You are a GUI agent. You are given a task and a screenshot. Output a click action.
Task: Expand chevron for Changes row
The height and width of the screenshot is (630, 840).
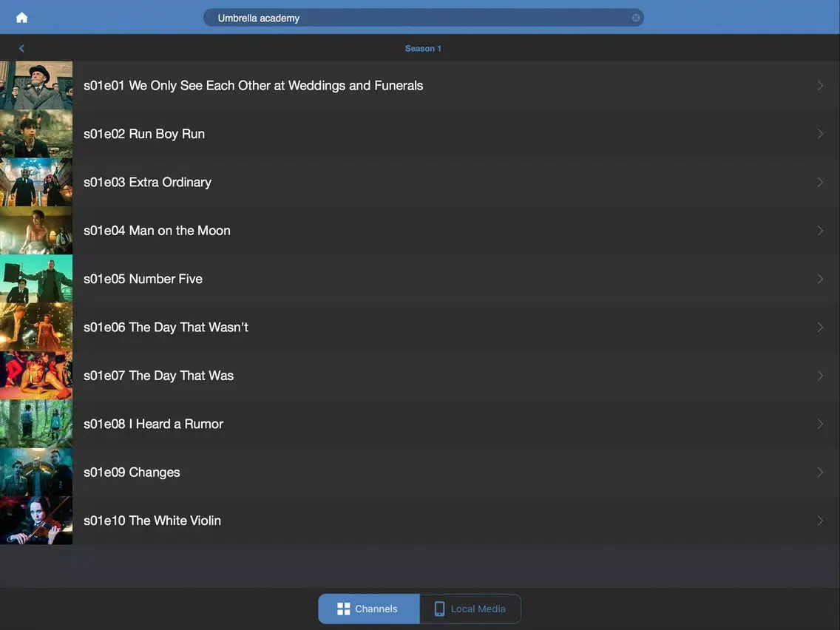(x=820, y=472)
